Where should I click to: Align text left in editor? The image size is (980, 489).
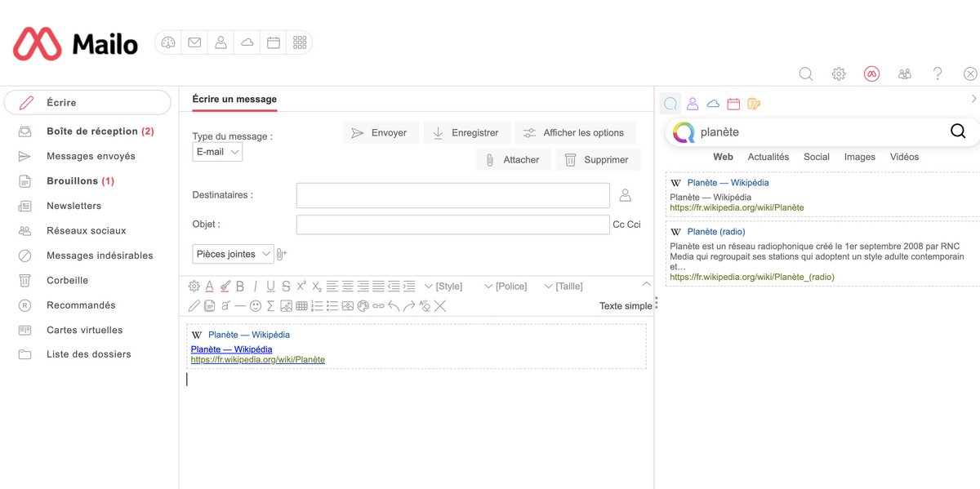tap(332, 286)
